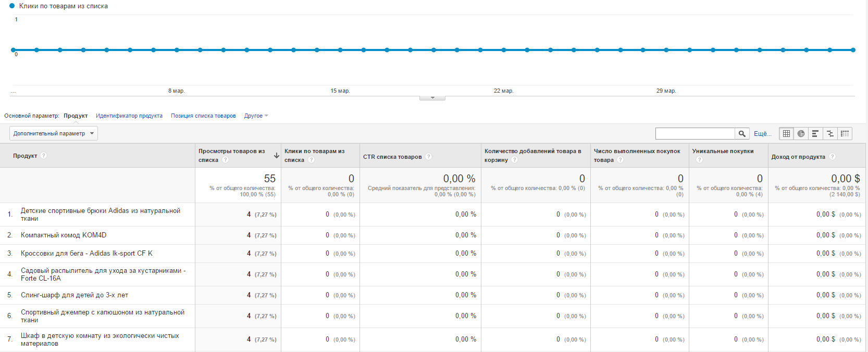Select the pivot table view icon
The height and width of the screenshot is (352, 868).
pyautogui.click(x=845, y=134)
